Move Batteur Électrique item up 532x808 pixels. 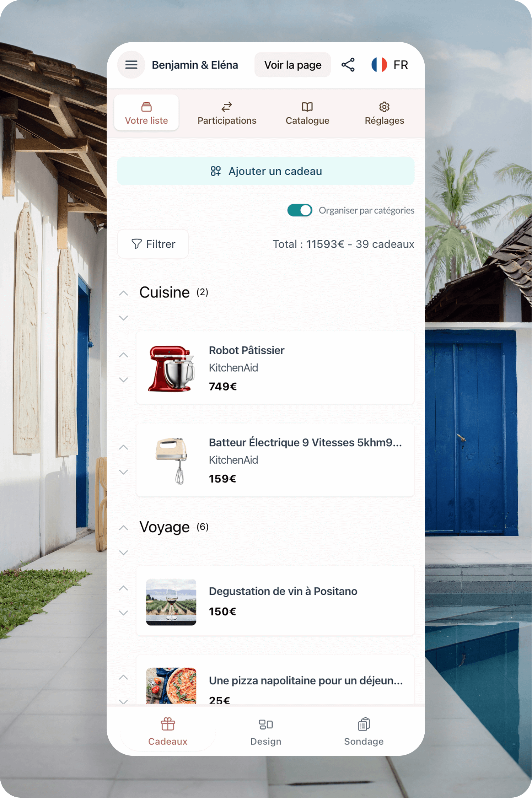123,447
